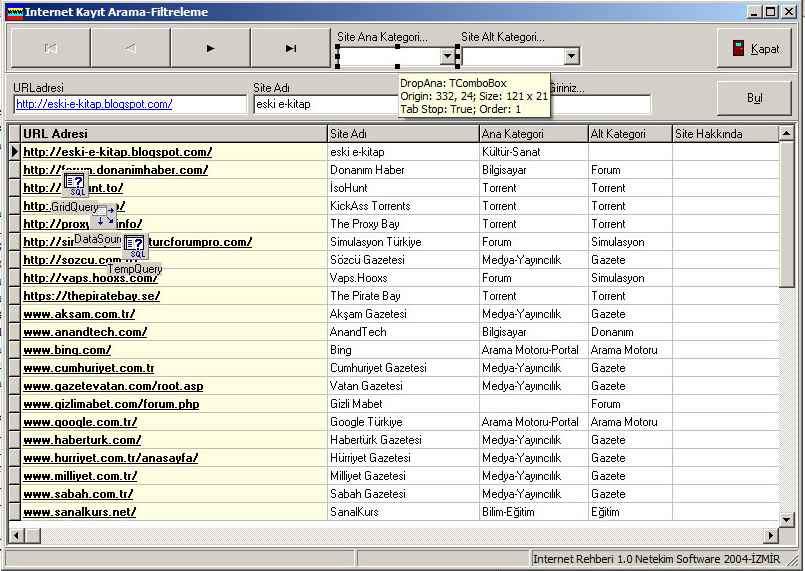Image resolution: width=805 pixels, height=571 pixels.
Task: Select the Cumhuriyet Gazetesi cell
Action: coord(403,368)
